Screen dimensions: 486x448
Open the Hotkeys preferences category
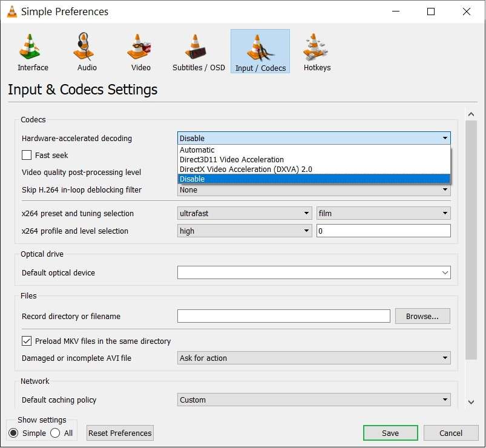[x=317, y=52]
